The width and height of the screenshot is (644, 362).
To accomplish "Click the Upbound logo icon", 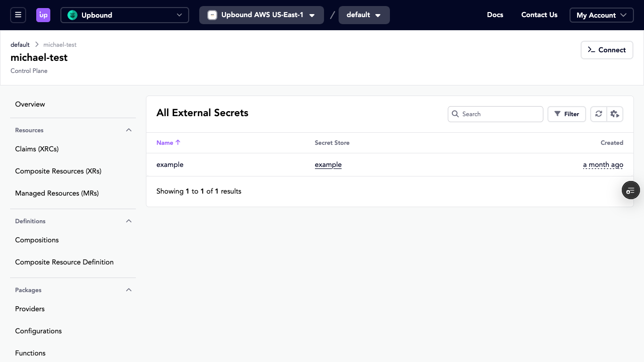I will (43, 15).
